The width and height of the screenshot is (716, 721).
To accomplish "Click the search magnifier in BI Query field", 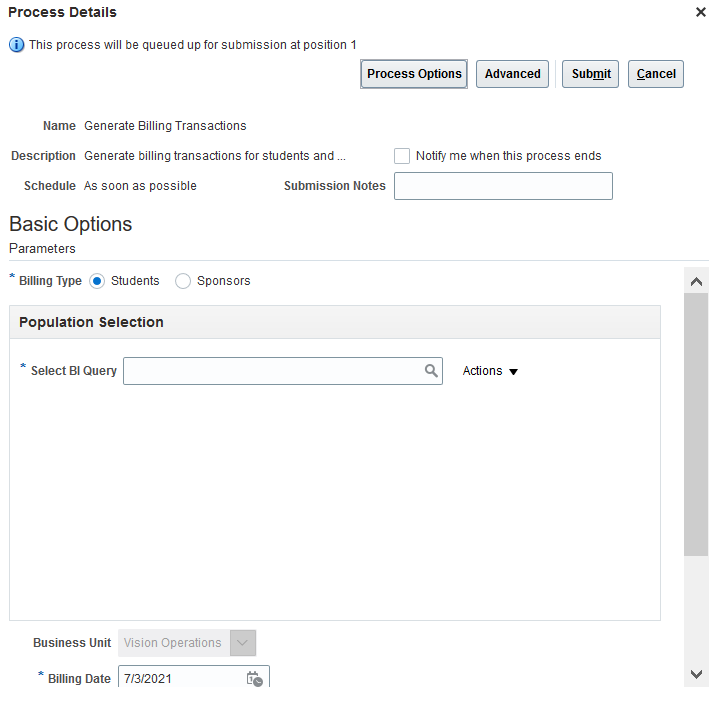I will tap(431, 371).
